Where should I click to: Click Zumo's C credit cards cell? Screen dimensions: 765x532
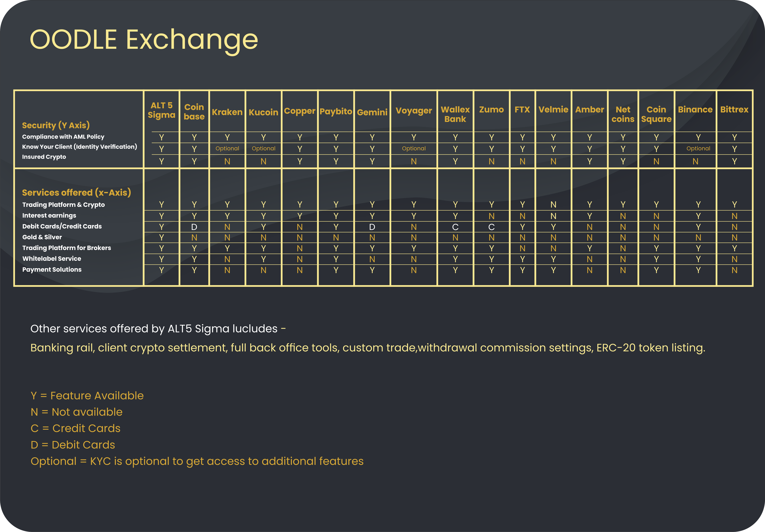(x=491, y=227)
